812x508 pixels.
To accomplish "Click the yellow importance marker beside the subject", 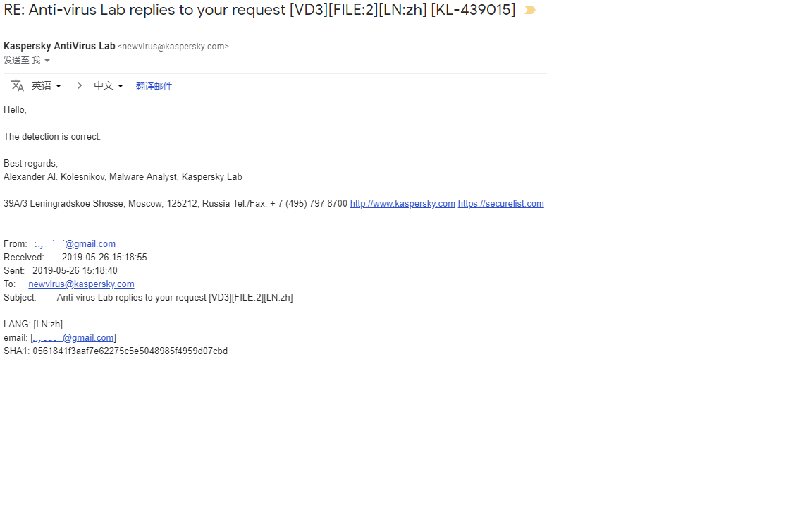I will (530, 11).
